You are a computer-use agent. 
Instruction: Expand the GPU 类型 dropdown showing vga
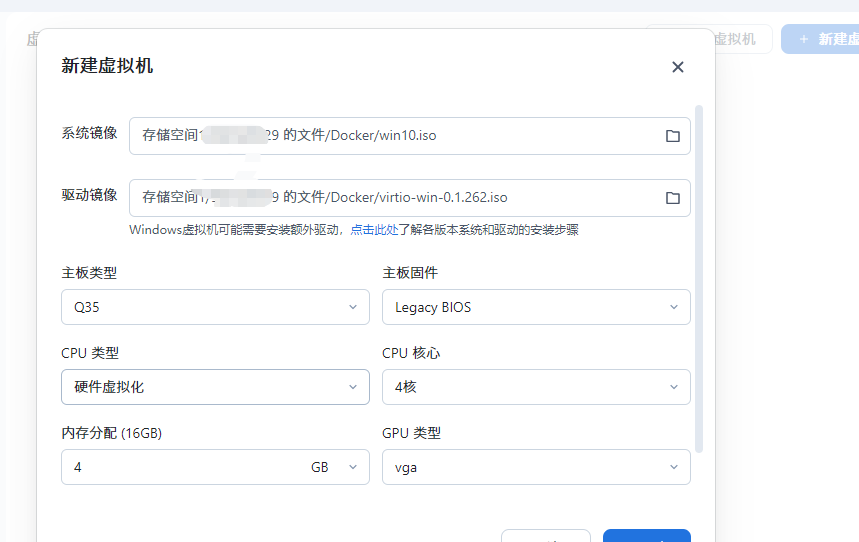pos(535,467)
